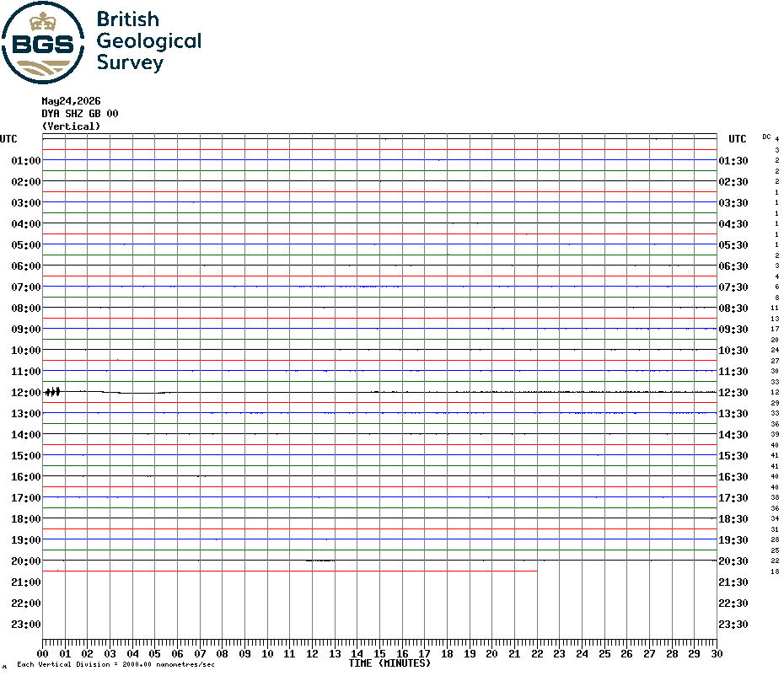Click minute axis label 00
Image resolution: width=784 pixels, height=676 pixels.
[42, 653]
